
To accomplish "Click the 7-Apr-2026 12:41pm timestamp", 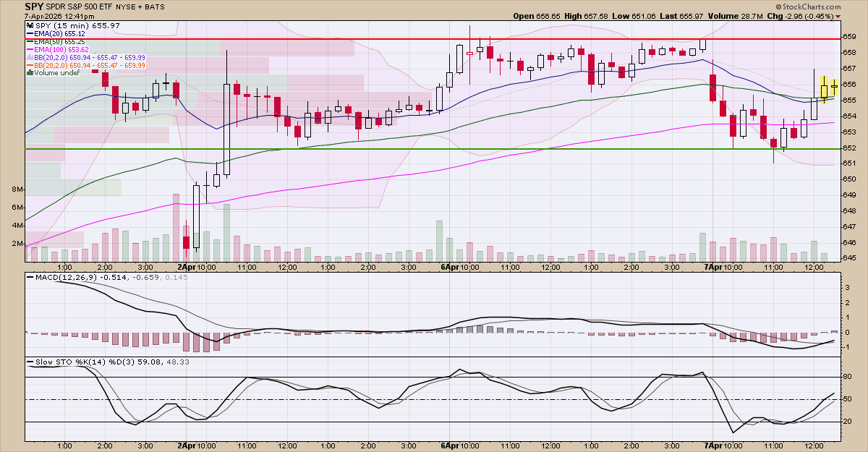I will tap(59, 15).
